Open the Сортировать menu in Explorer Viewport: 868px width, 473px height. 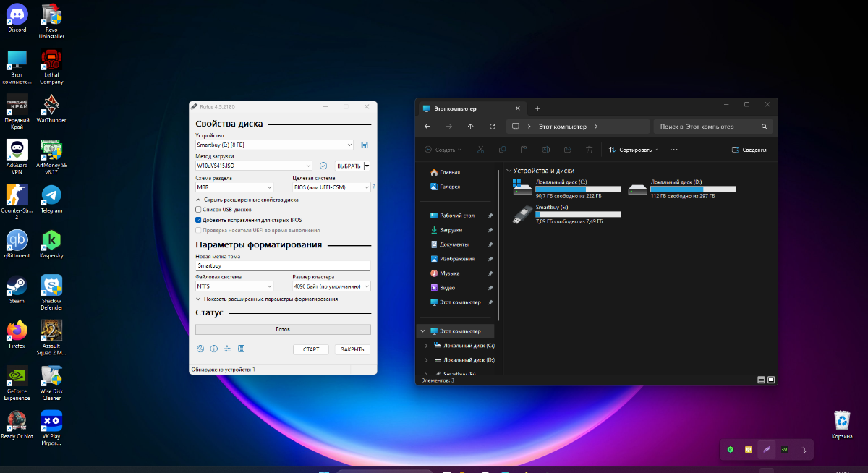click(x=633, y=150)
